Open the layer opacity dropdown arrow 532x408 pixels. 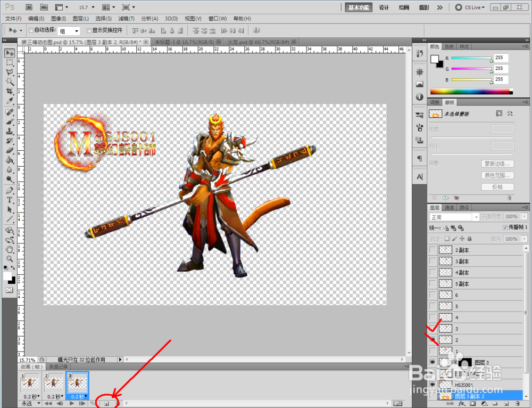point(525,216)
